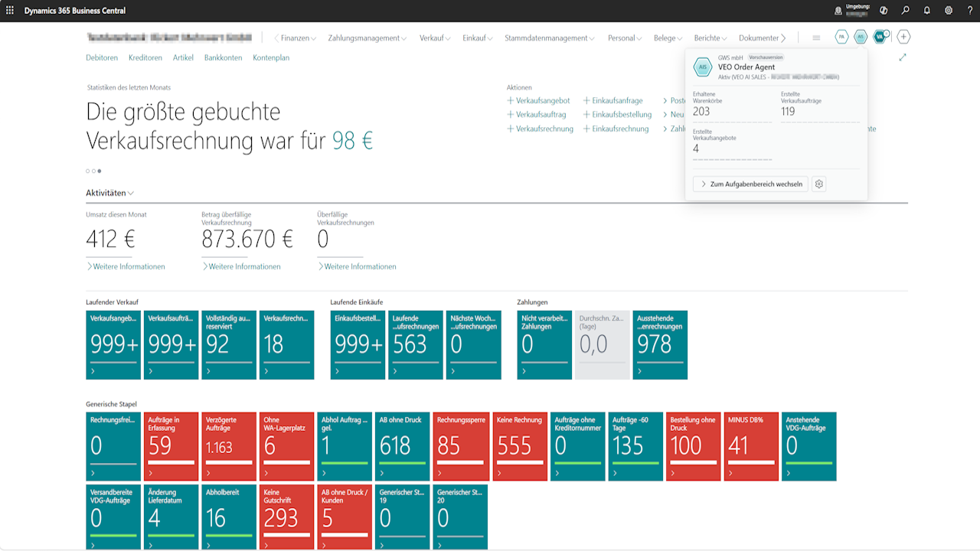
Task: Expand the Personal menu
Action: click(x=626, y=37)
